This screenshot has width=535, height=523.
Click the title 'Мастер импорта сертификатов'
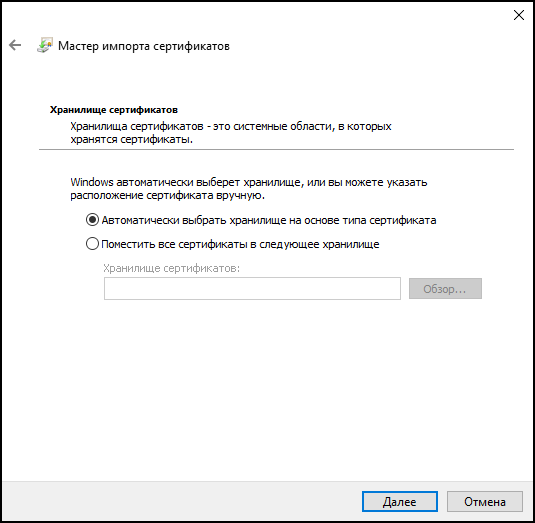(144, 46)
